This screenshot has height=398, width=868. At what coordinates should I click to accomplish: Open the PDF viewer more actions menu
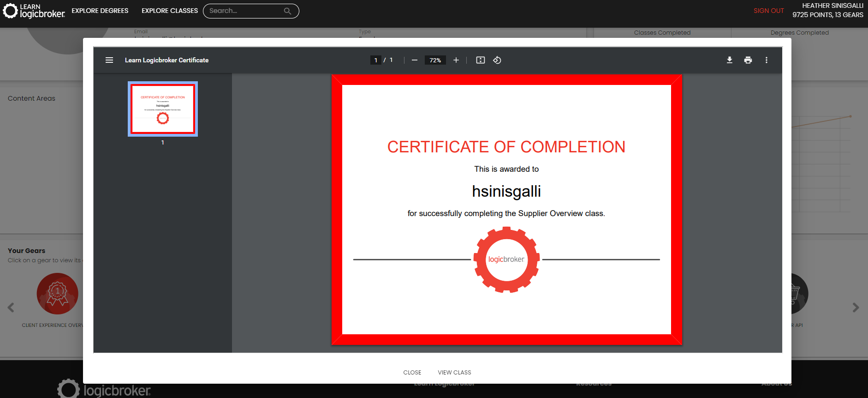coord(767,60)
